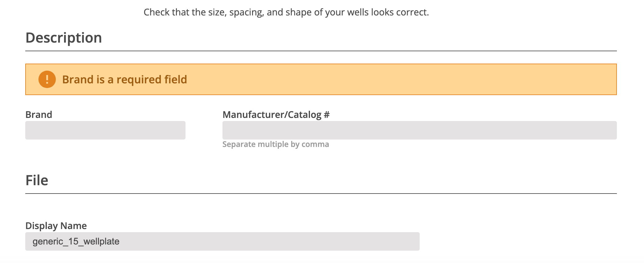Click the Display Name label
This screenshot has height=263, width=644.
56,226
